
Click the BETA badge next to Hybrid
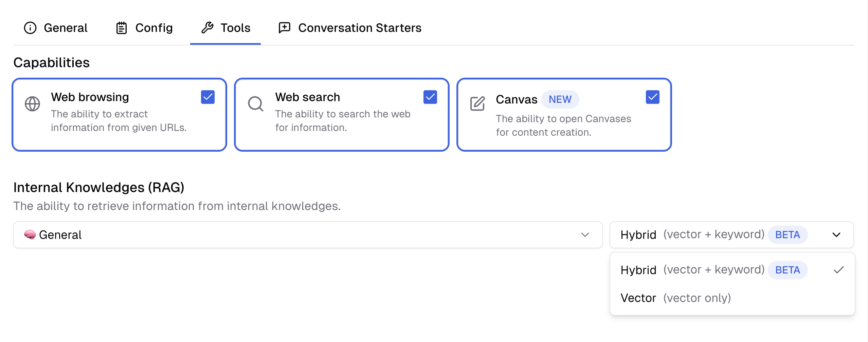788,234
